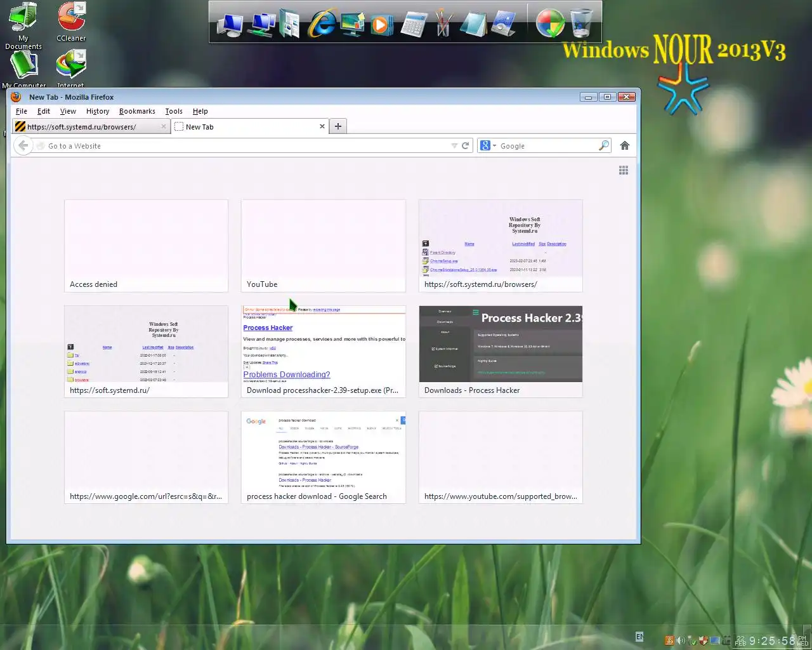The height and width of the screenshot is (650, 812).
Task: Open Downloads - Process Hacker tile
Action: (501, 352)
